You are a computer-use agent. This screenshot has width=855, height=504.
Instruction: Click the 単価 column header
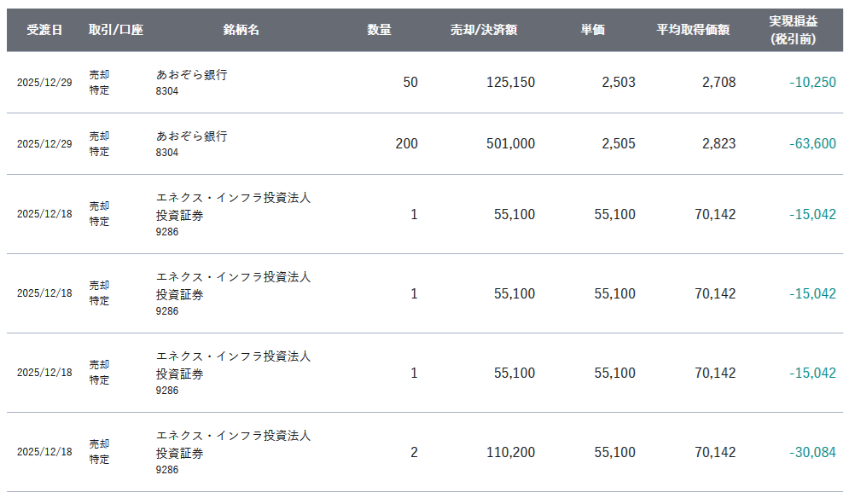(592, 30)
